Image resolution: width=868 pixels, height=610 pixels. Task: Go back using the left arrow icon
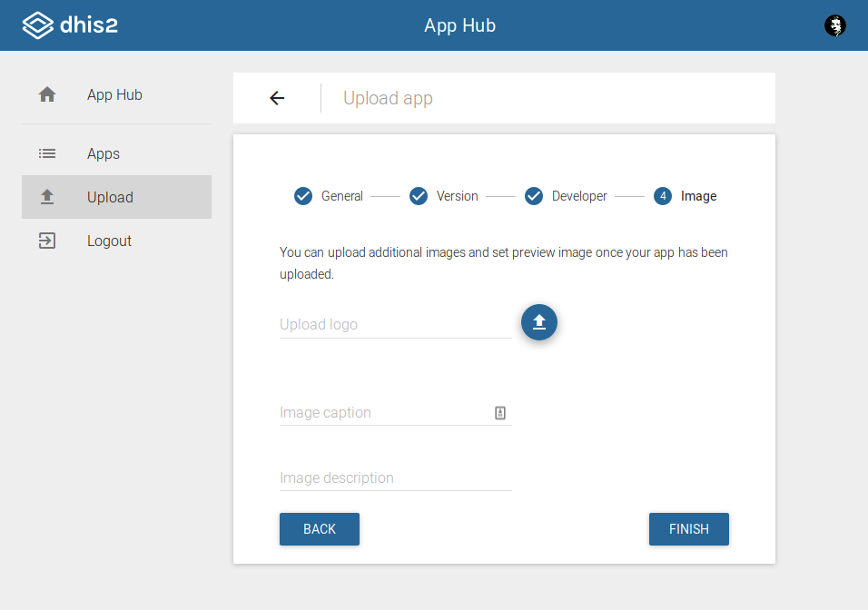[x=277, y=98]
